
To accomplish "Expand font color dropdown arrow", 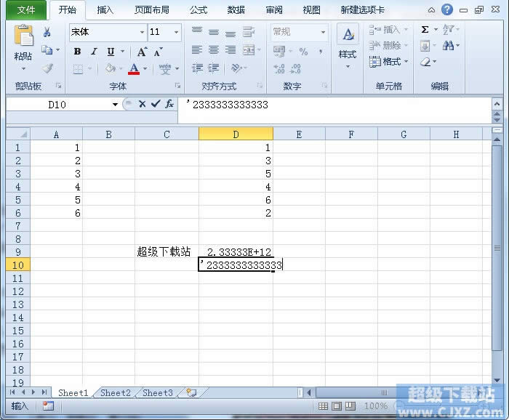I will [x=145, y=69].
